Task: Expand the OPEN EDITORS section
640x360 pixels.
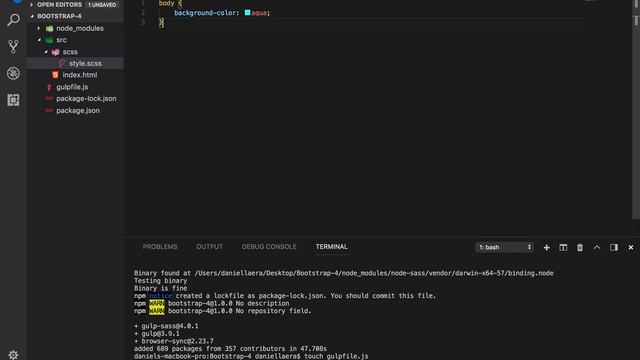Action: click(x=60, y=4)
